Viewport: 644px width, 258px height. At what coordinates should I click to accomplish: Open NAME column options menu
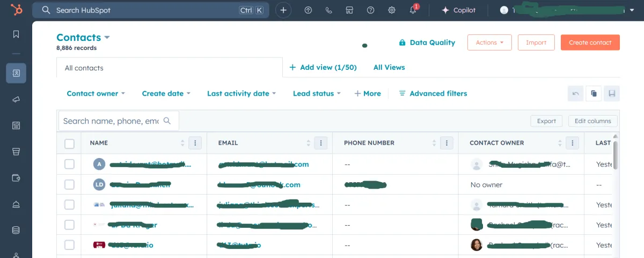[195, 143]
